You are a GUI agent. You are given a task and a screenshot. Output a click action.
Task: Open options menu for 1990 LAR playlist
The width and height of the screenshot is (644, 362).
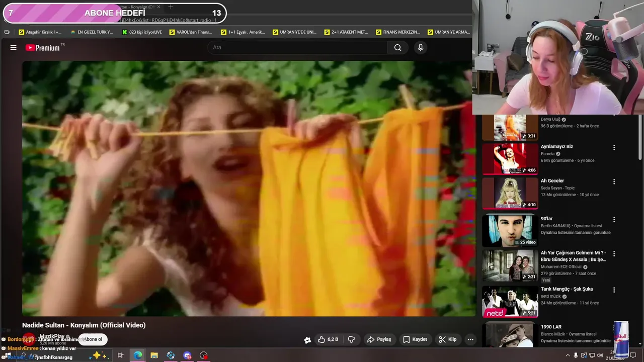click(x=614, y=328)
